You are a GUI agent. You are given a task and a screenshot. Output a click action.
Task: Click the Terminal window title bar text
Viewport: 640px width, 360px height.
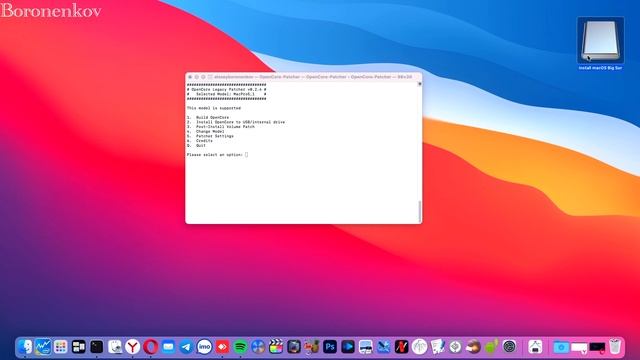pyautogui.click(x=313, y=77)
